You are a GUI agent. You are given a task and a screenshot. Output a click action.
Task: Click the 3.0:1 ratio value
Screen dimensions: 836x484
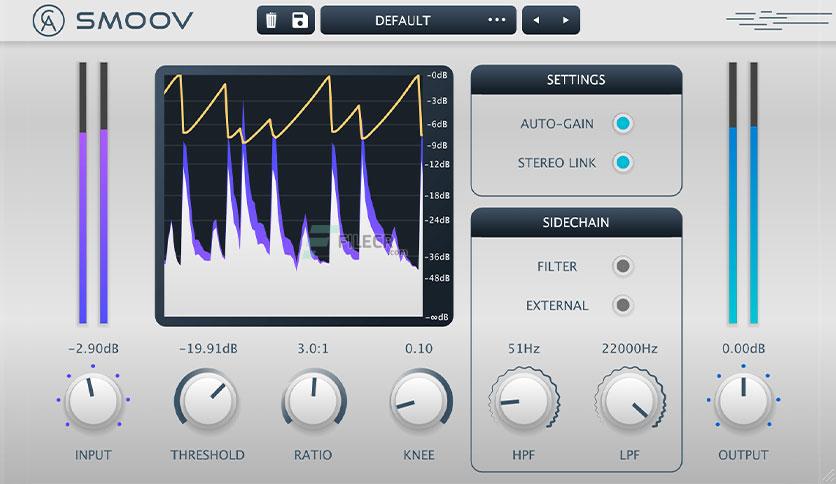pyautogui.click(x=313, y=349)
